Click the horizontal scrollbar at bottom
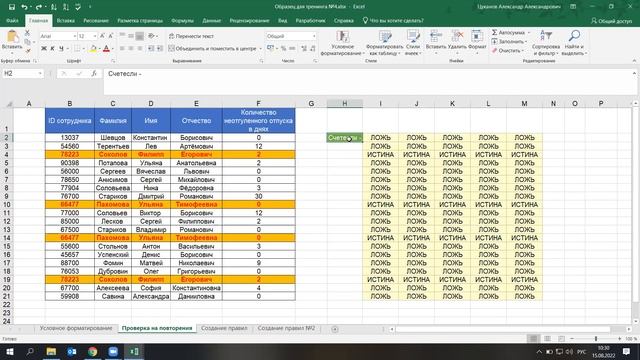The height and width of the screenshot is (360, 640). coord(502,329)
